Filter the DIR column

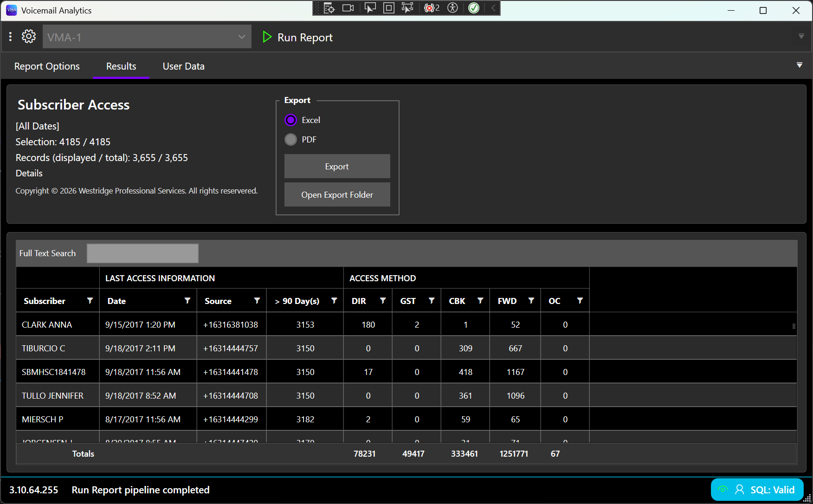click(383, 301)
